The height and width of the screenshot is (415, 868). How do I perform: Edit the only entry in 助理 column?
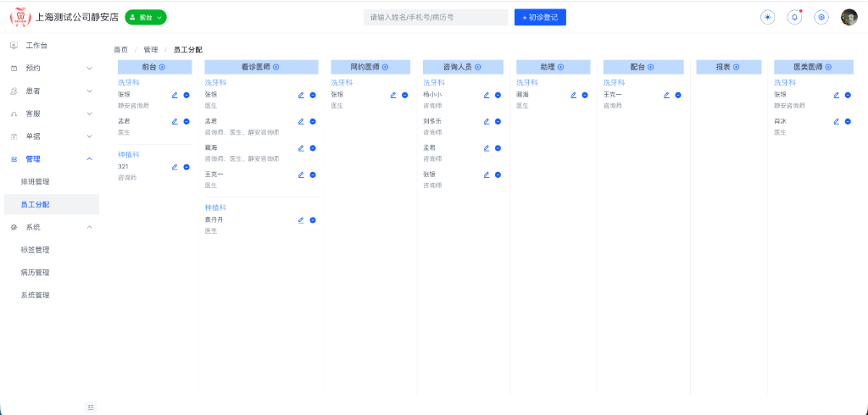point(574,95)
